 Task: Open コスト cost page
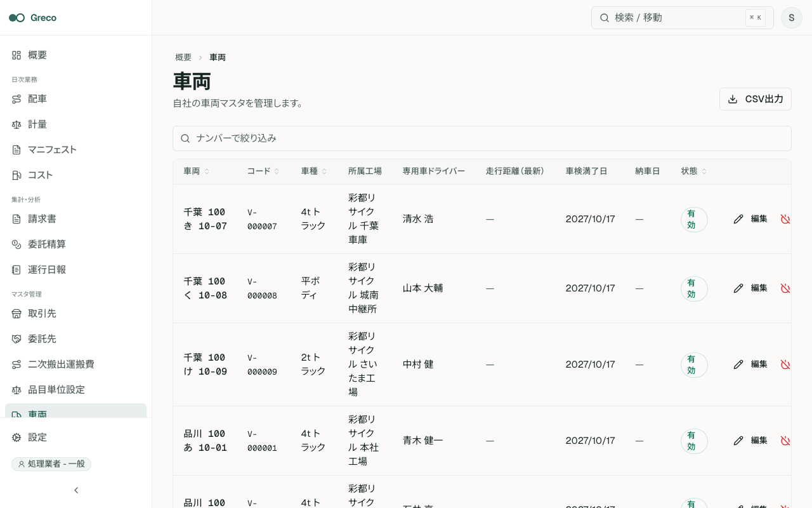click(x=75, y=175)
